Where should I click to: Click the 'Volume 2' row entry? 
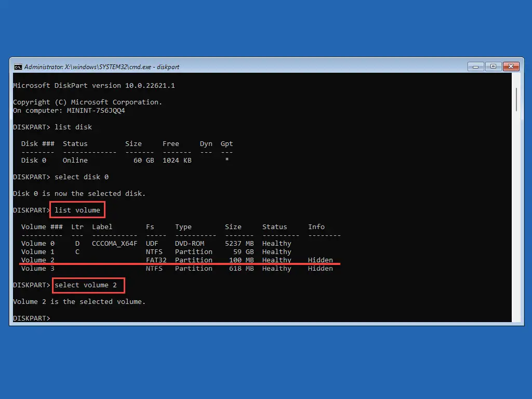click(37, 260)
